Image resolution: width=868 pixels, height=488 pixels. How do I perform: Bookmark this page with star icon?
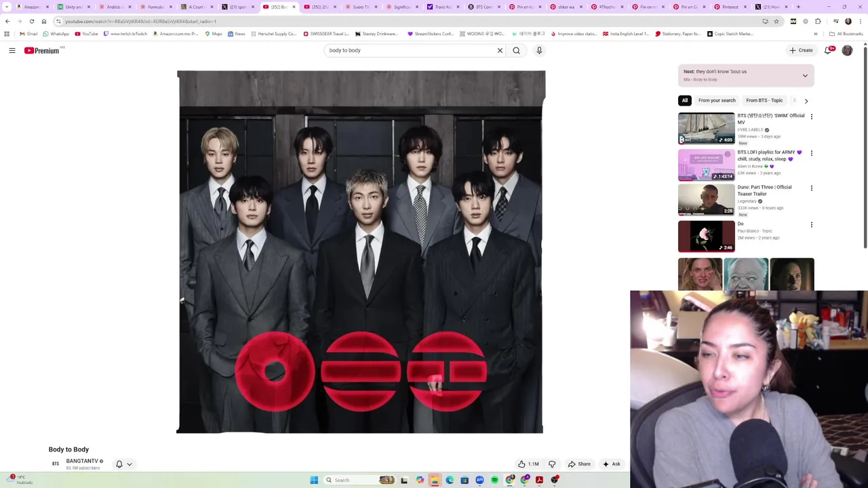[x=776, y=22]
